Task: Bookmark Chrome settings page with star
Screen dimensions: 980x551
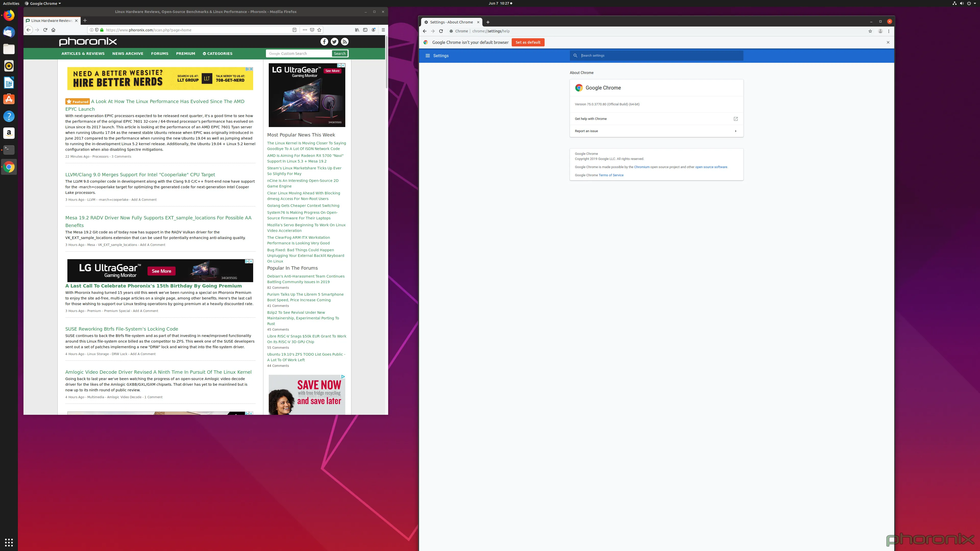Action: point(870,31)
